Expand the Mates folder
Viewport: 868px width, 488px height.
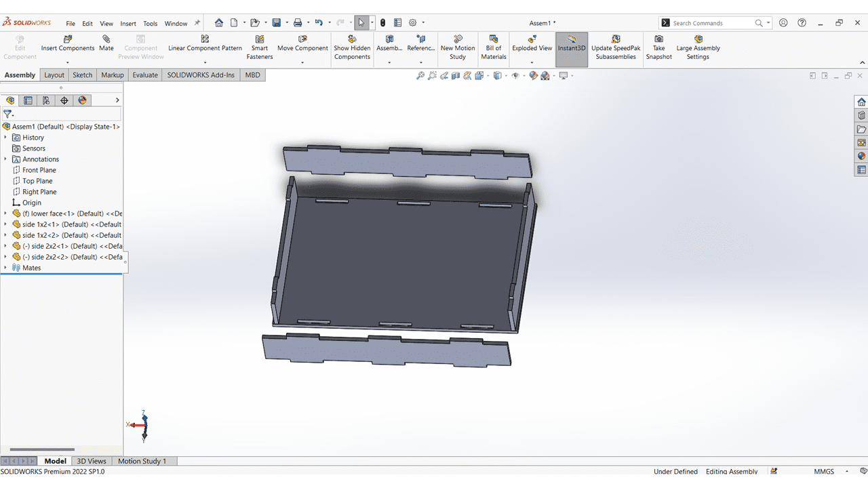[x=5, y=267]
